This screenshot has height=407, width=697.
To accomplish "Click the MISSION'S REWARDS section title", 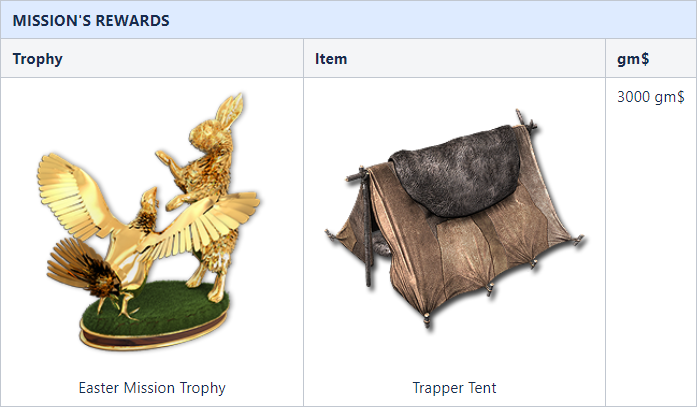I will point(91,20).
